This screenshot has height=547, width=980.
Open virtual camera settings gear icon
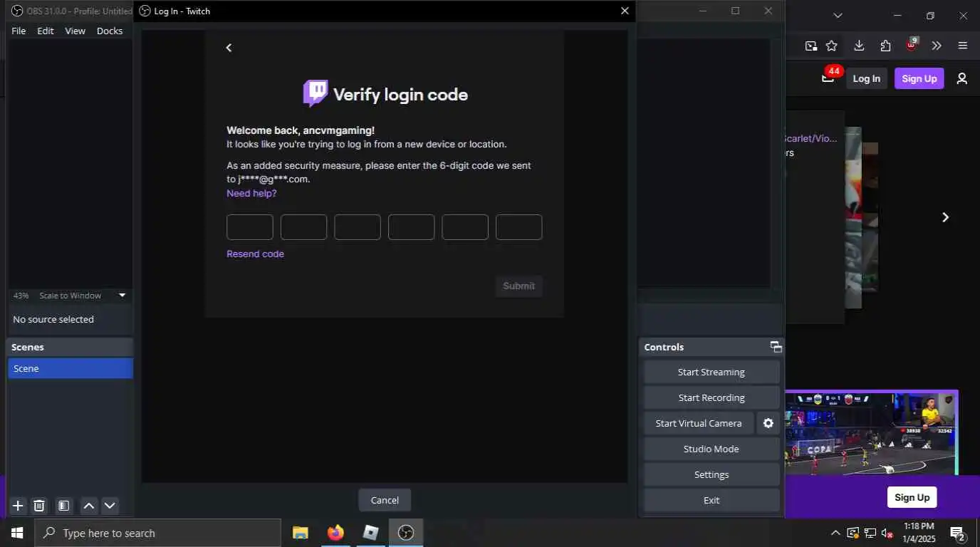click(x=768, y=423)
